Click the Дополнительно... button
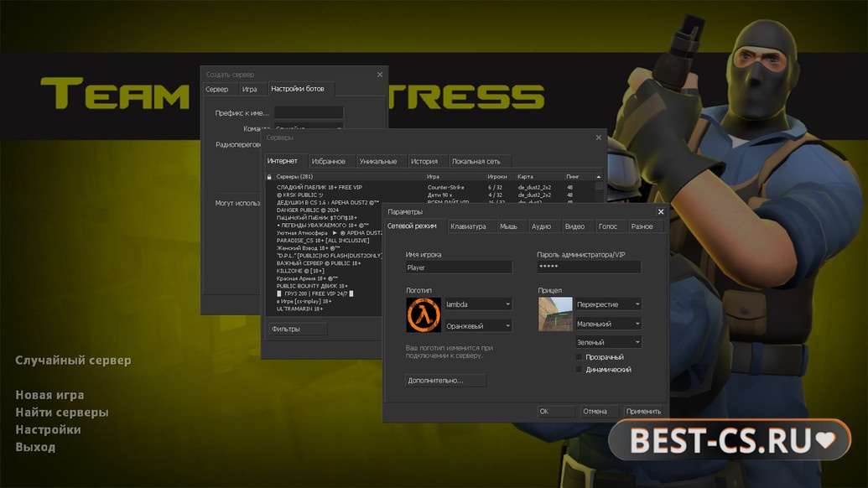The height and width of the screenshot is (488, 868). point(445,380)
